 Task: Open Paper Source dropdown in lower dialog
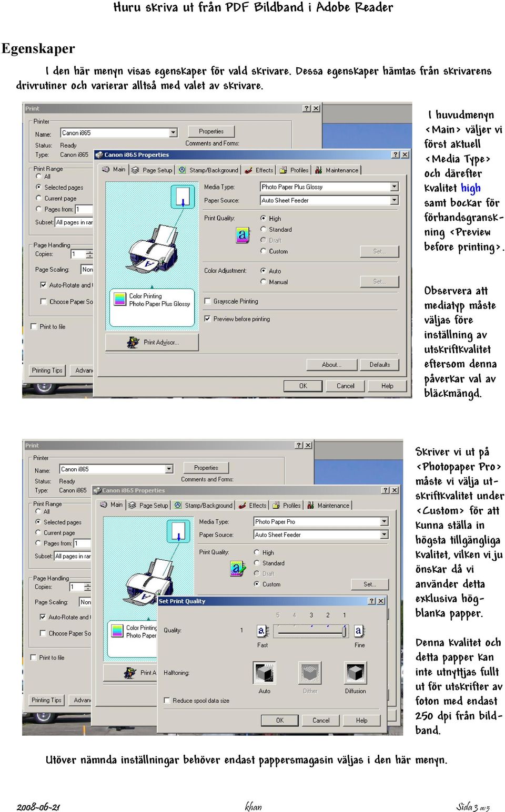(385, 535)
